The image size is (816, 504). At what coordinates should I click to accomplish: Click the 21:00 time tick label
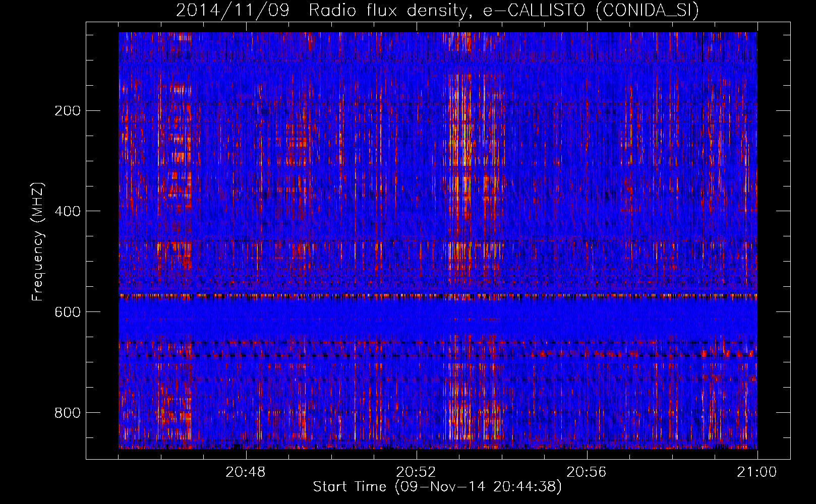click(757, 472)
